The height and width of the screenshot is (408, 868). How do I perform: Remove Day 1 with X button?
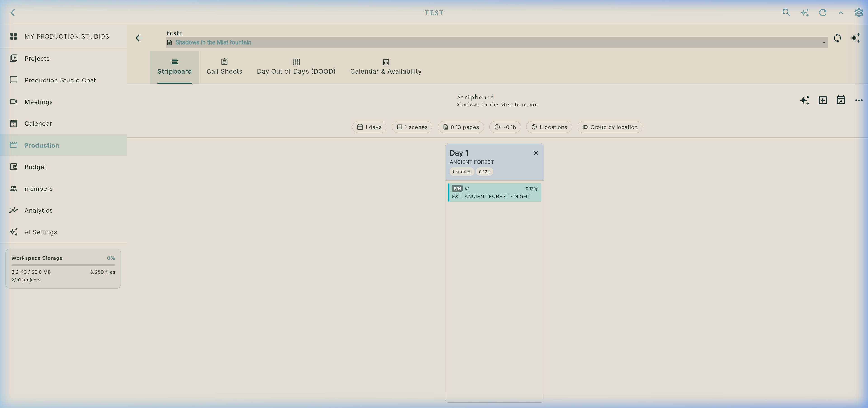[536, 153]
